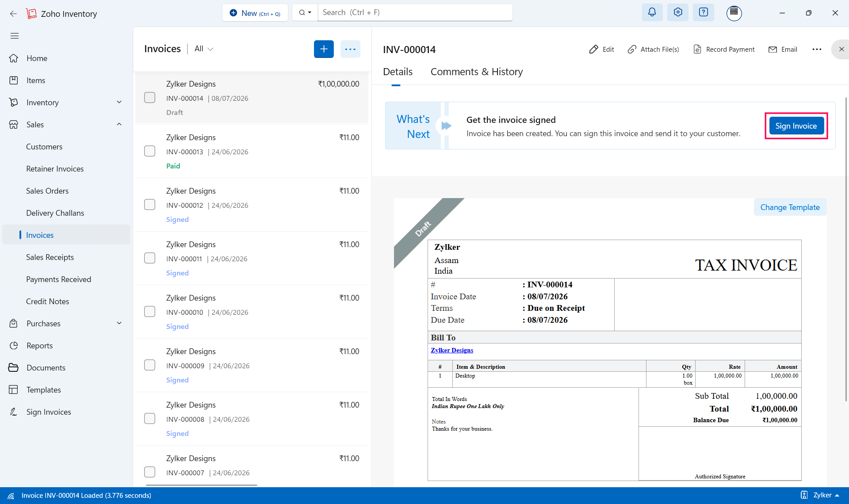
Task: Click the Attach File(s) paperclip icon
Action: tap(632, 50)
